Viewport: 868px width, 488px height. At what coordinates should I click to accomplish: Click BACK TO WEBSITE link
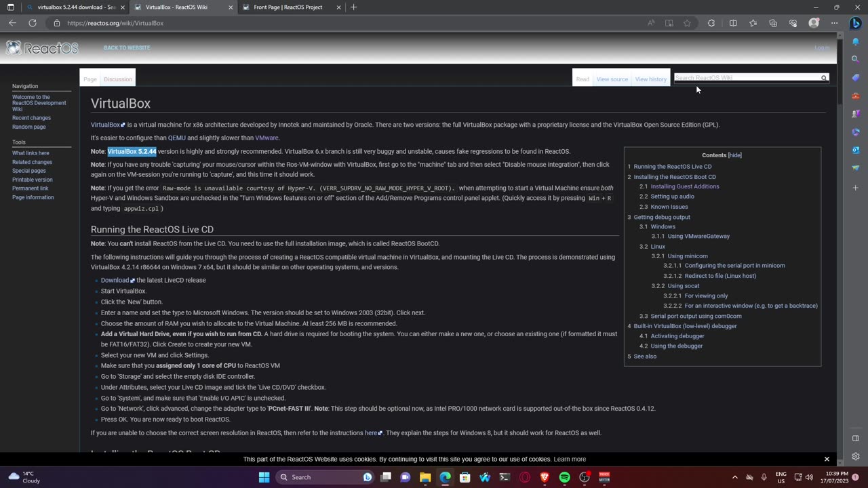[127, 48]
